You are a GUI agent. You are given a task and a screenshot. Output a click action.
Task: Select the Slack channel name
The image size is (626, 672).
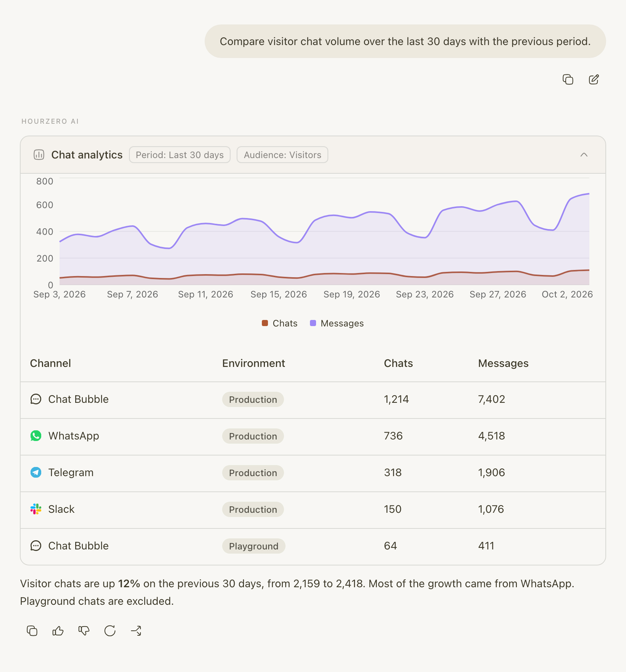[61, 509]
